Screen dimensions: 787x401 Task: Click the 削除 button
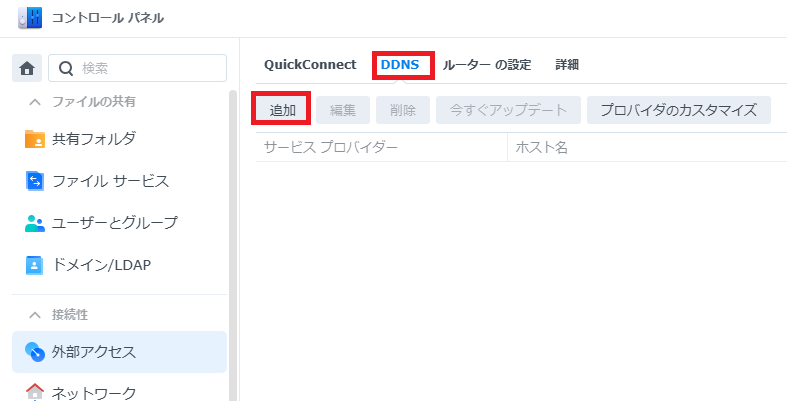pyautogui.click(x=403, y=110)
